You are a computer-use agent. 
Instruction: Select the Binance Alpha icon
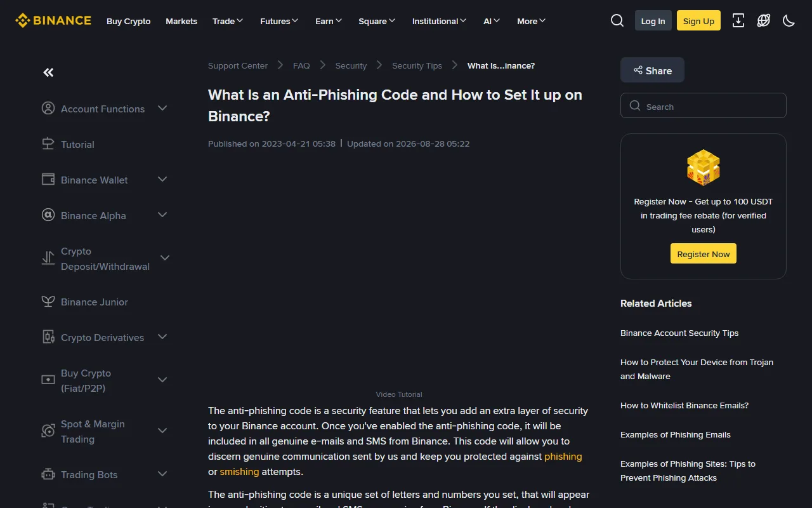coord(48,215)
